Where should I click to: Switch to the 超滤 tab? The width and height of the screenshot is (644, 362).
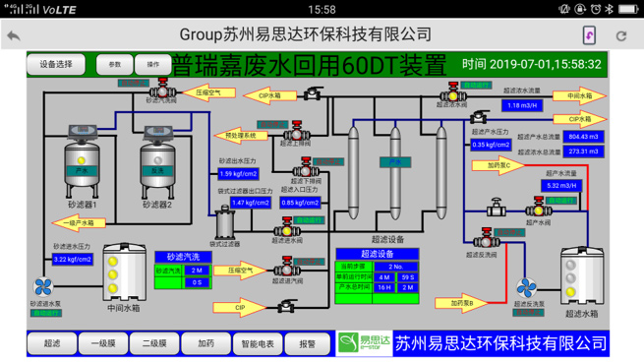click(52, 343)
